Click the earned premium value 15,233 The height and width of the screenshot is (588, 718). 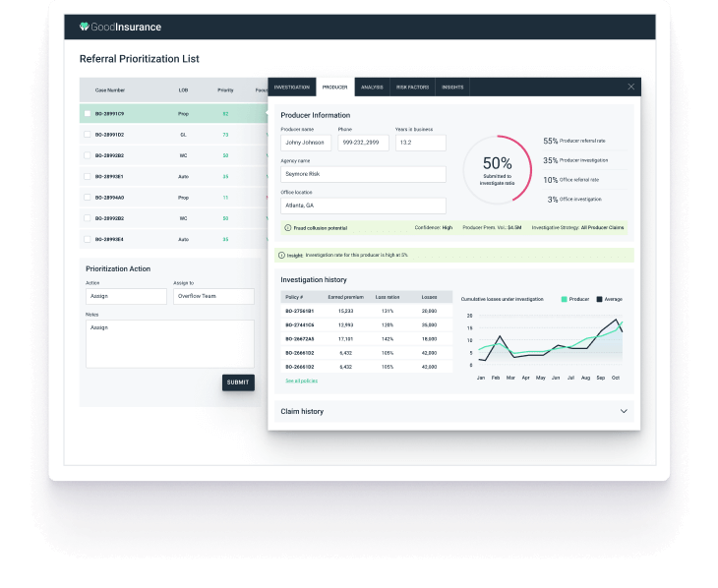click(345, 311)
